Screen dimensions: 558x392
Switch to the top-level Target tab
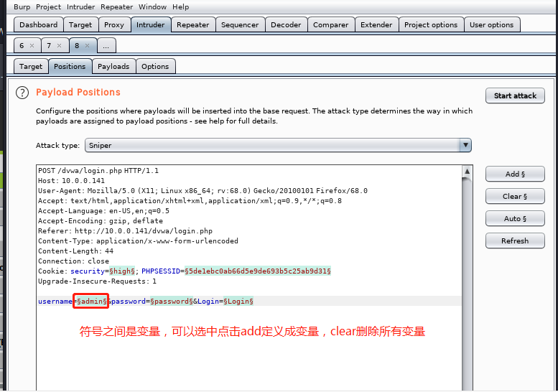[80, 24]
